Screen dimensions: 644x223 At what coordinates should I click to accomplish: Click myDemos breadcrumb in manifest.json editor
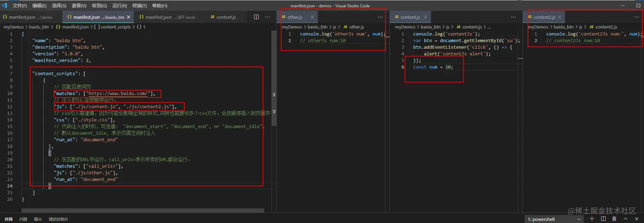[x=13, y=27]
